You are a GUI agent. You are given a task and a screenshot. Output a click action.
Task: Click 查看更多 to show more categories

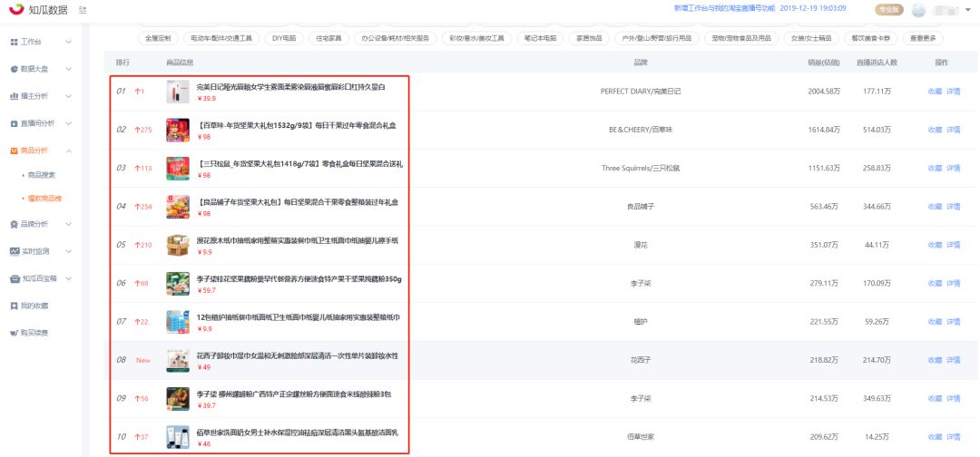click(923, 38)
